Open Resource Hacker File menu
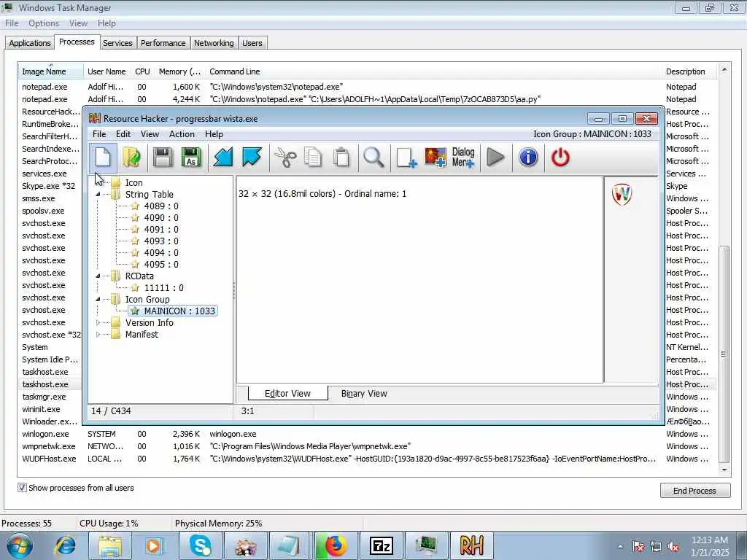This screenshot has height=560, width=747. click(99, 134)
